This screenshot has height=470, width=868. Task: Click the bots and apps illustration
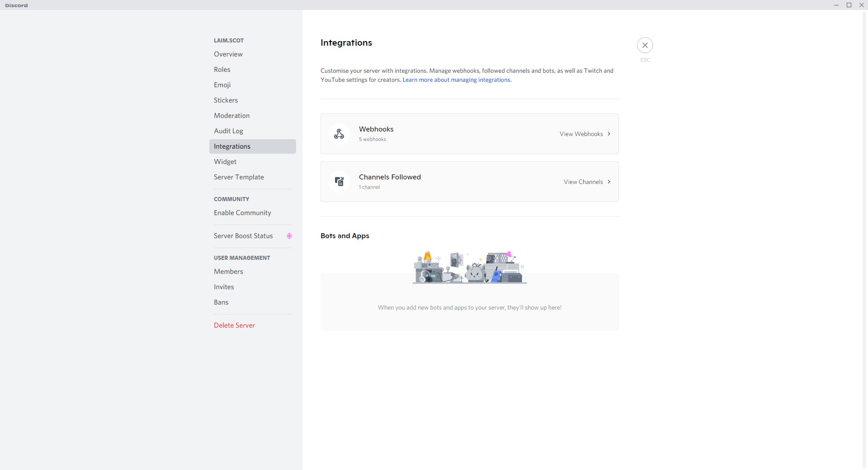[x=469, y=268]
